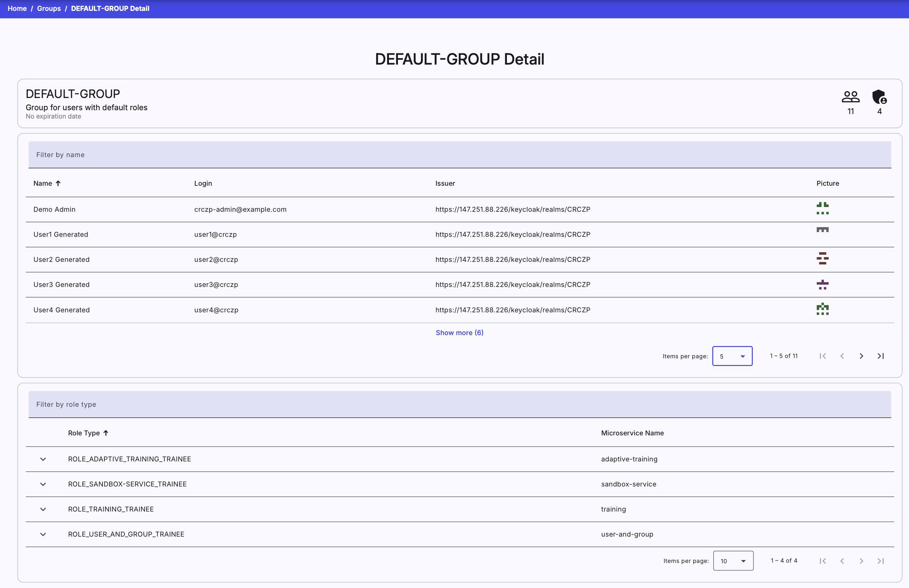Open the users items-per-page dropdown
Screen dimensions: 909x588
click(x=732, y=356)
